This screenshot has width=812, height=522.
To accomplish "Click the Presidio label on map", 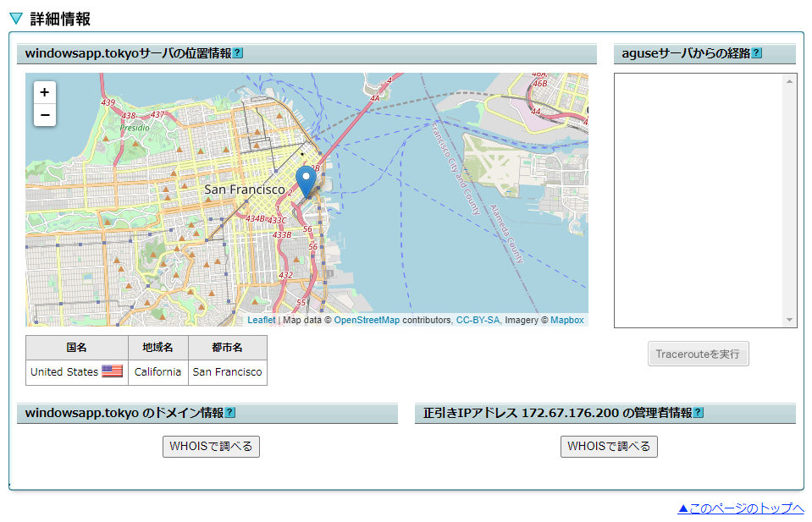I will [x=135, y=128].
